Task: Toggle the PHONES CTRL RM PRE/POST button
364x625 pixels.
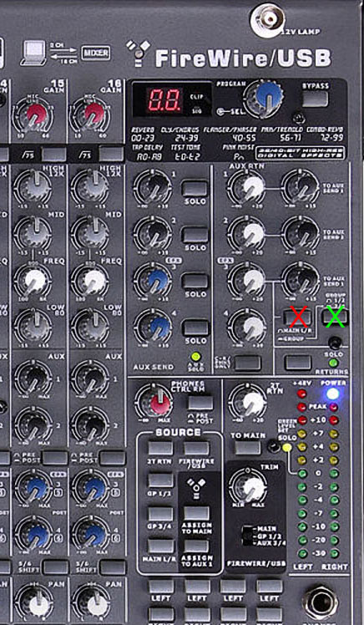Action: click(x=200, y=403)
